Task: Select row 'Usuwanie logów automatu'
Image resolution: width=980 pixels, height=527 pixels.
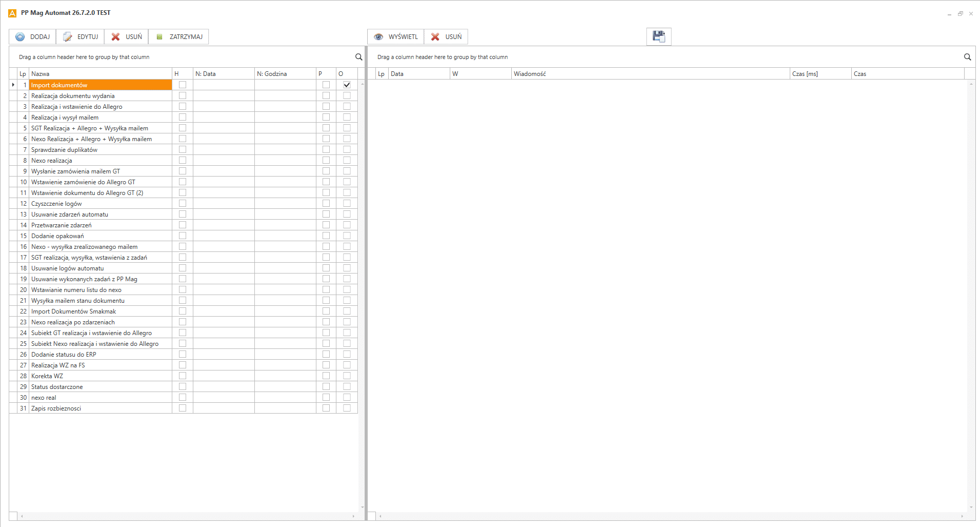Action: (x=184, y=268)
